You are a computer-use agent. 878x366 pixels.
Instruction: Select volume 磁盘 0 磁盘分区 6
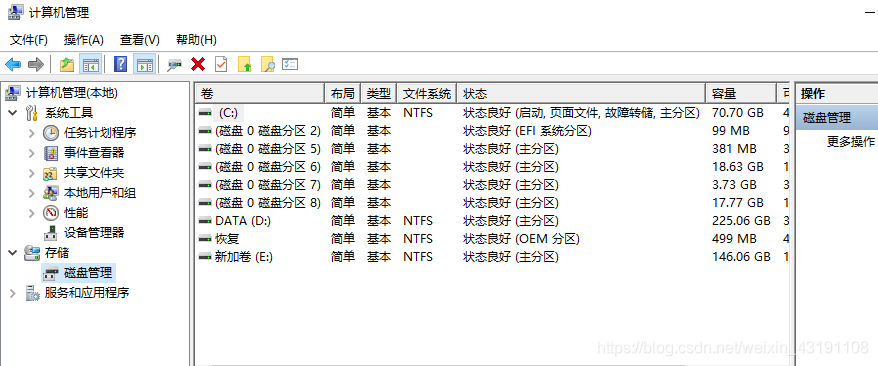(x=493, y=167)
